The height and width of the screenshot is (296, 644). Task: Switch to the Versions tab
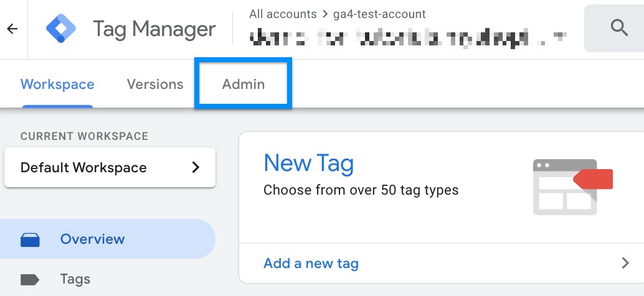pos(155,84)
